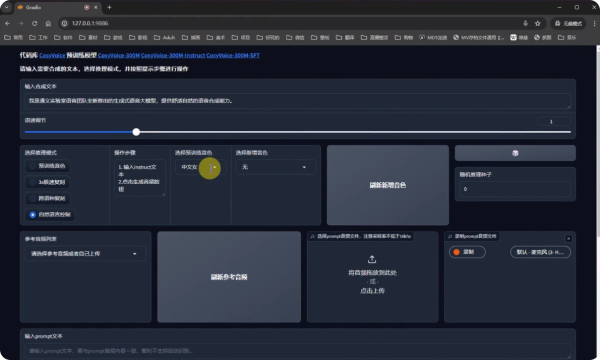Open a new browser tab
Screen dimensions: 600x360
click(109, 7)
